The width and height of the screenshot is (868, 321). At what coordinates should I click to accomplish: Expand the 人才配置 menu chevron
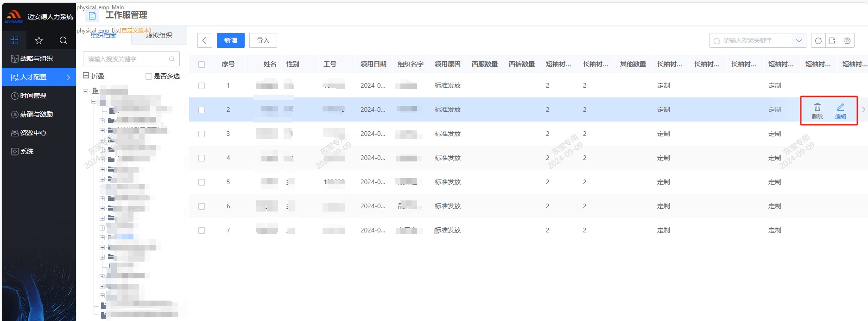68,77
